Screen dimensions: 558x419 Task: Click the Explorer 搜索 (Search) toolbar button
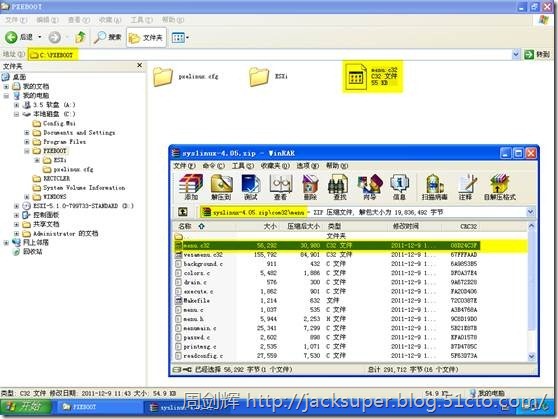107,37
